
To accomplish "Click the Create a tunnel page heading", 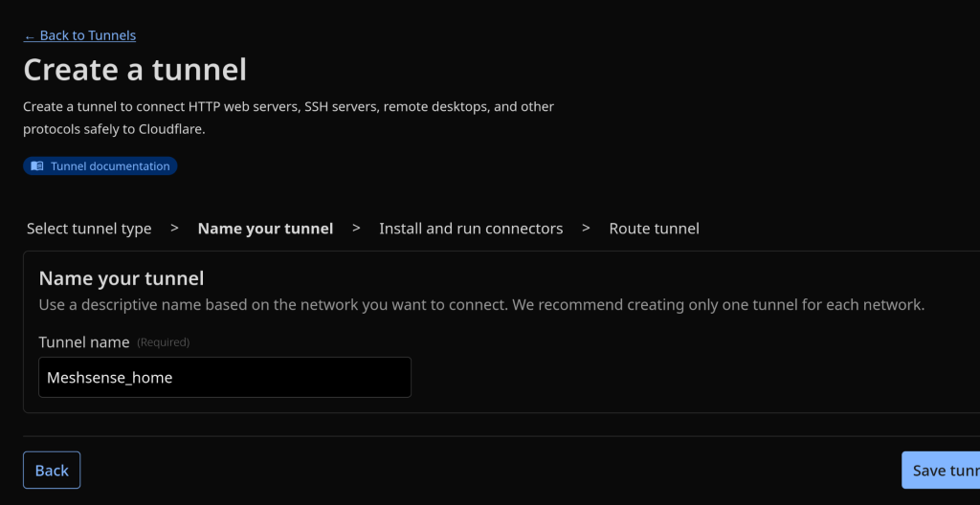I will (135, 70).
